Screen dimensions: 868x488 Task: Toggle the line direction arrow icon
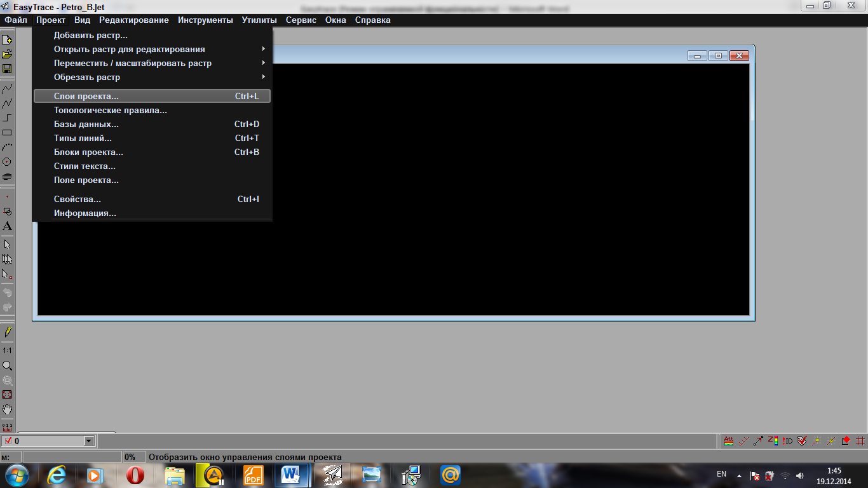pos(758,440)
